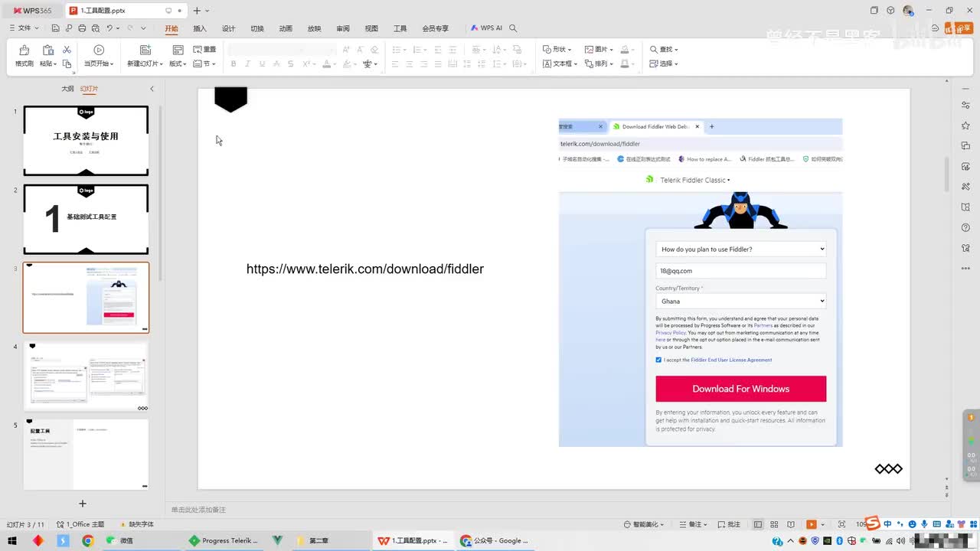Open the 视图 (View) ribbon tab
Viewport: 980px width, 551px height.
click(371, 28)
